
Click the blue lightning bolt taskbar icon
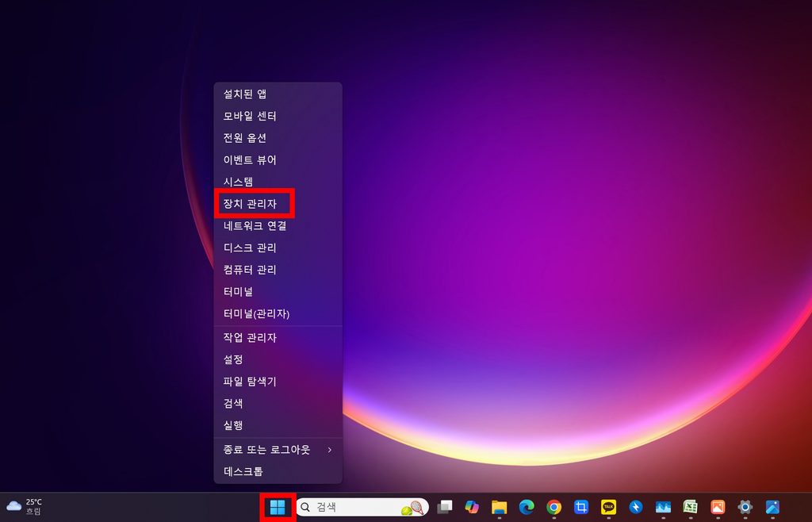pyautogui.click(x=636, y=507)
